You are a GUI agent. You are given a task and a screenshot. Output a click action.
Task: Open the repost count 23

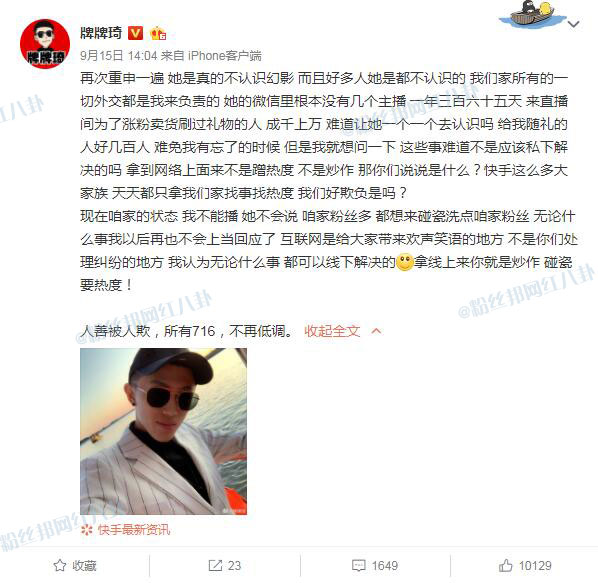(x=234, y=566)
